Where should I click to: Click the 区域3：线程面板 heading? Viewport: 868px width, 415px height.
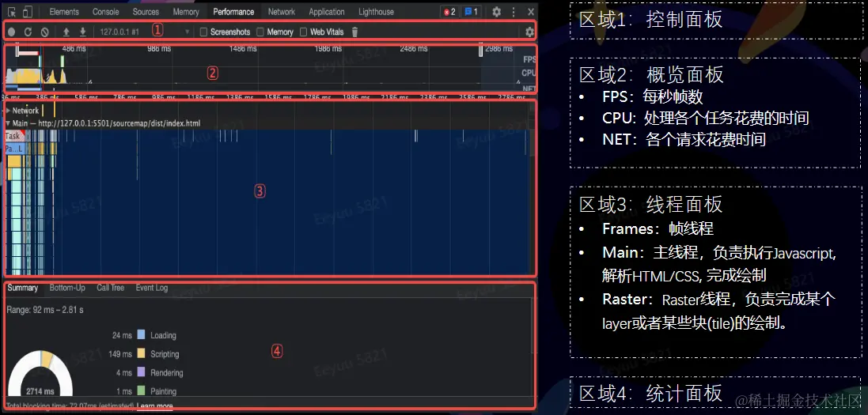click(x=651, y=205)
